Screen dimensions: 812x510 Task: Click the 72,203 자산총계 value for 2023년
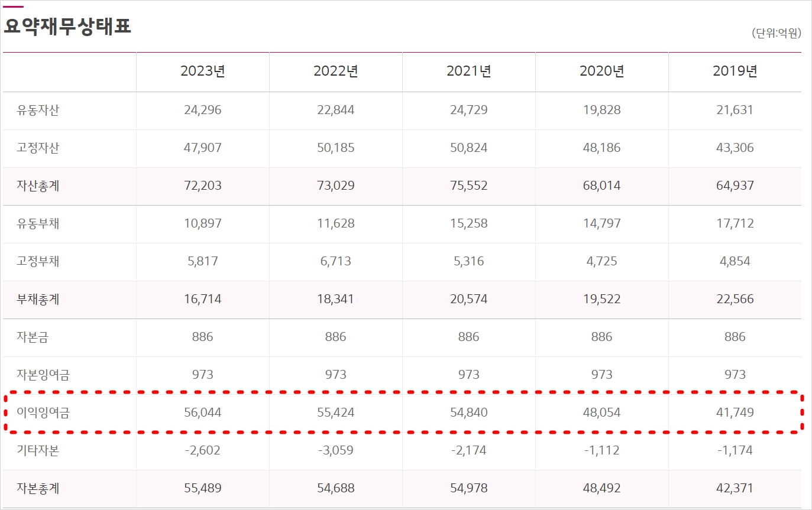pyautogui.click(x=202, y=186)
